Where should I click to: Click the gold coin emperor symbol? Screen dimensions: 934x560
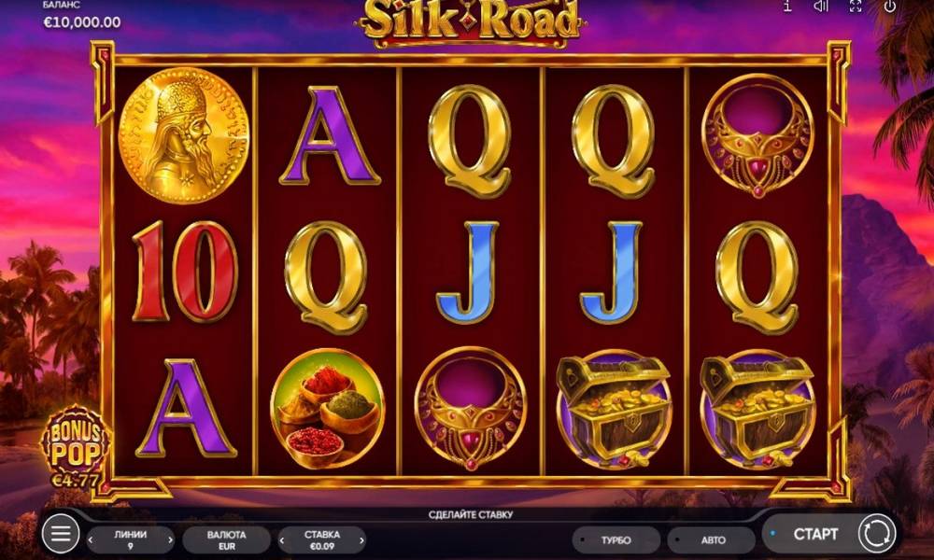[x=183, y=135]
